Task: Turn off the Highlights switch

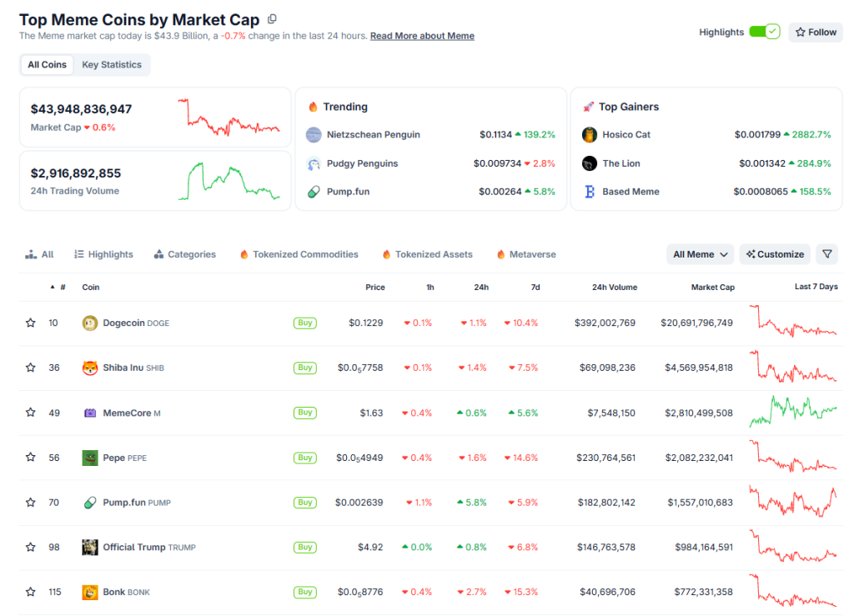Action: [763, 32]
